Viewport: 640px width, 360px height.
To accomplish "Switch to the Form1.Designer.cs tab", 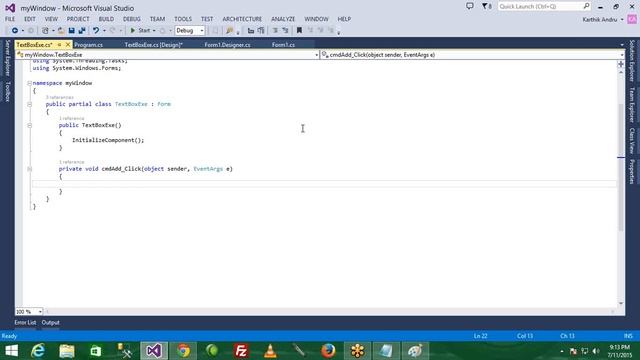I will [x=227, y=45].
